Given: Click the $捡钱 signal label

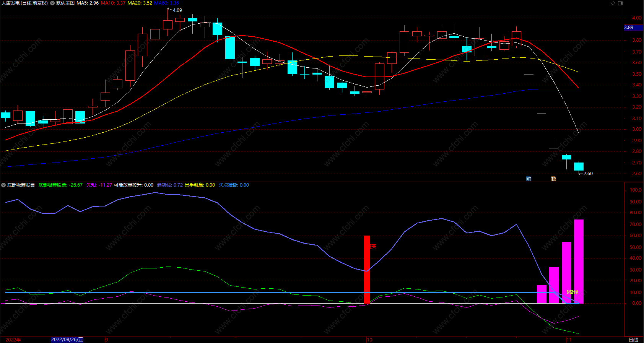Looking at the screenshot, I should pyautogui.click(x=572, y=292).
